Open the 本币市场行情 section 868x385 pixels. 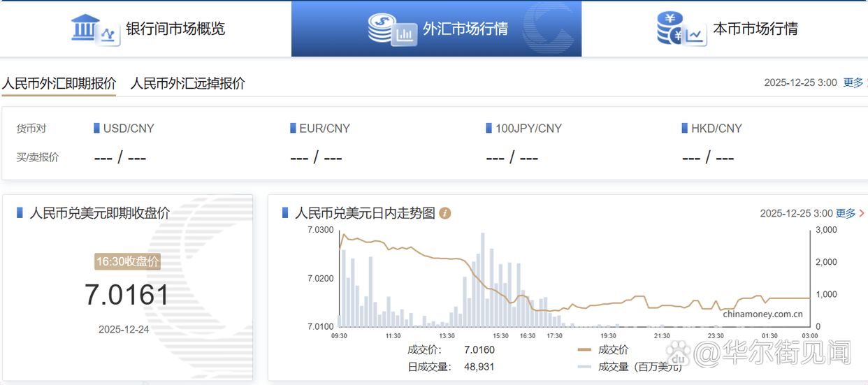[x=755, y=29]
